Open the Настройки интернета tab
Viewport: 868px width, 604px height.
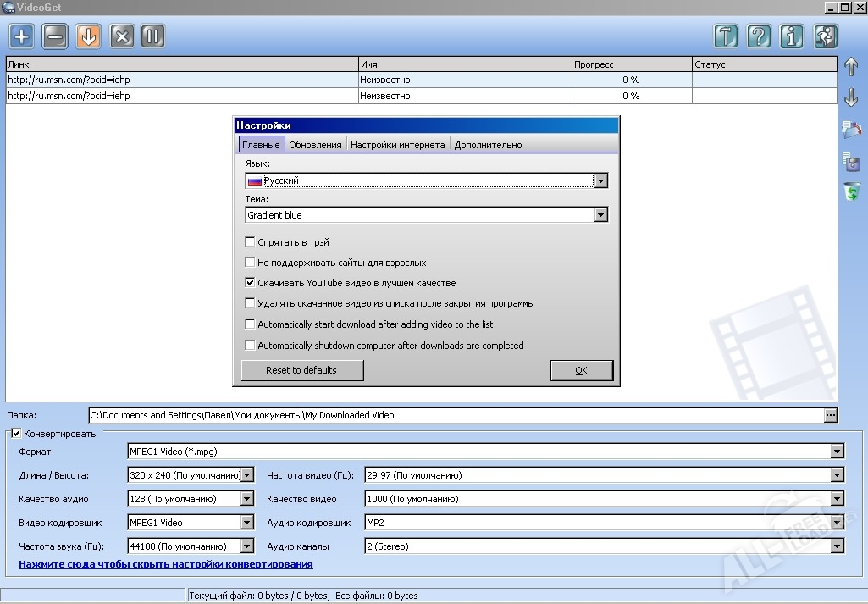pos(397,145)
